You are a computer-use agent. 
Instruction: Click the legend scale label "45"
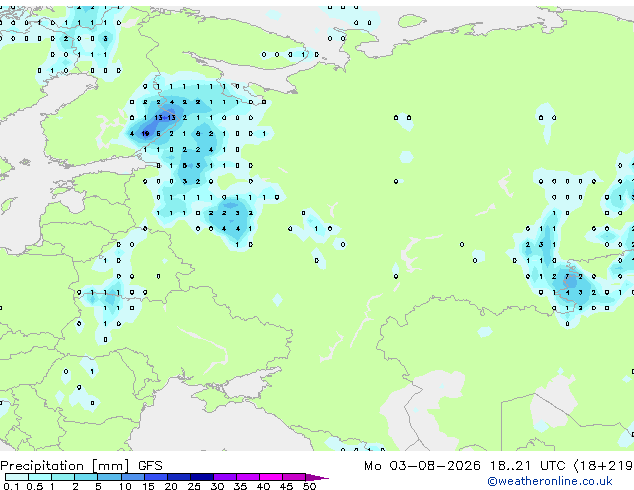[286, 486]
